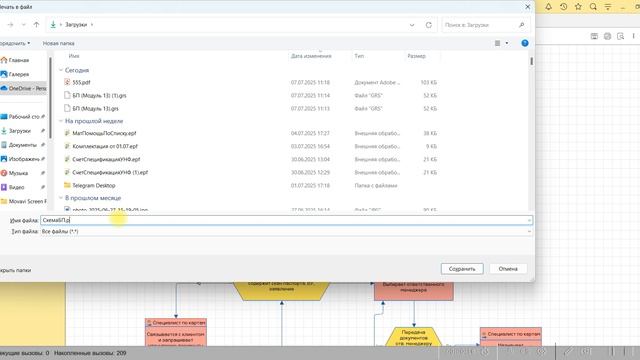Click save-to-disk icon in 1C document toolbar

[x=594, y=36]
